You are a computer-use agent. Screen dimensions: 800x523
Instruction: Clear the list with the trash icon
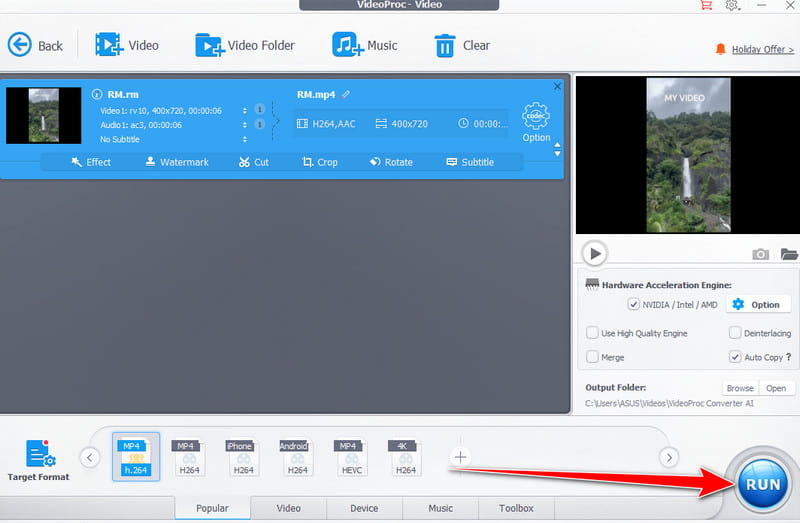[x=444, y=45]
